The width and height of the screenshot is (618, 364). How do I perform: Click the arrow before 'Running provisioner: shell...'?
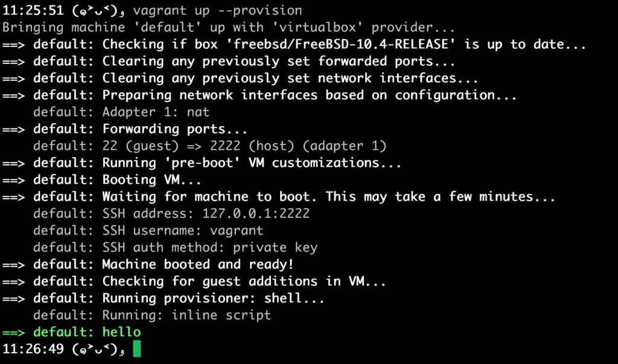(14, 299)
